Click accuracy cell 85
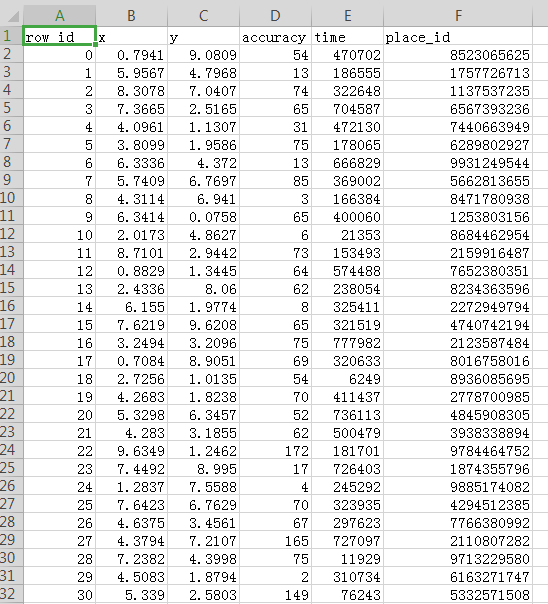 275,180
